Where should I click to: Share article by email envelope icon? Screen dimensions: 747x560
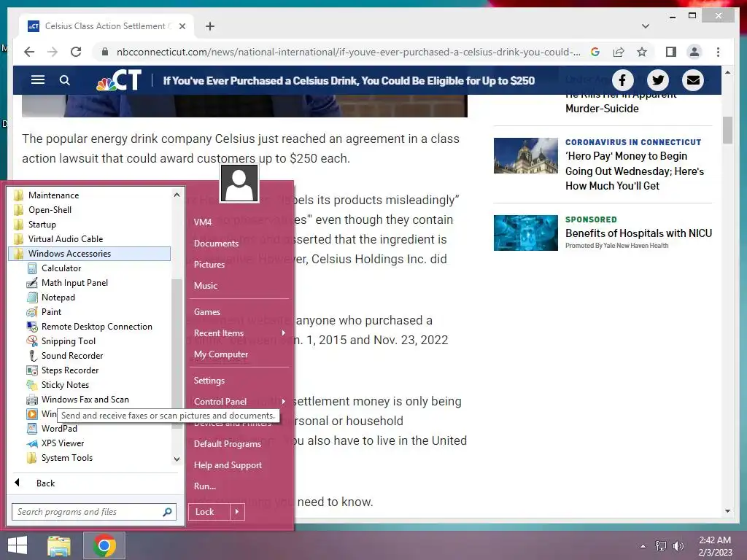click(693, 80)
